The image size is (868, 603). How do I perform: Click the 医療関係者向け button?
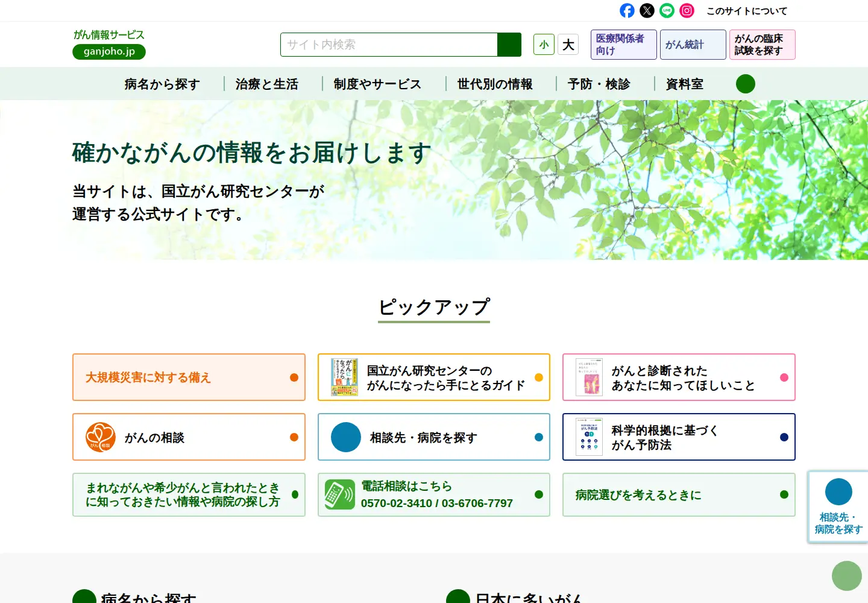(624, 45)
